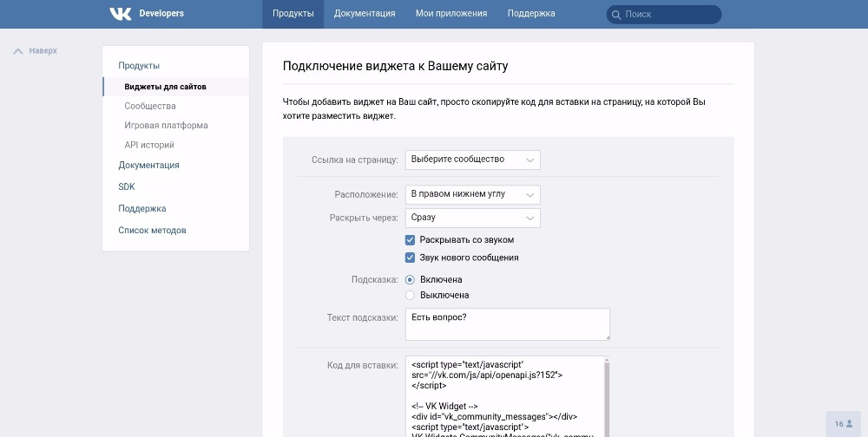Image resolution: width=868 pixels, height=437 pixels.
Task: Open Список методов in the sidebar
Action: [152, 230]
